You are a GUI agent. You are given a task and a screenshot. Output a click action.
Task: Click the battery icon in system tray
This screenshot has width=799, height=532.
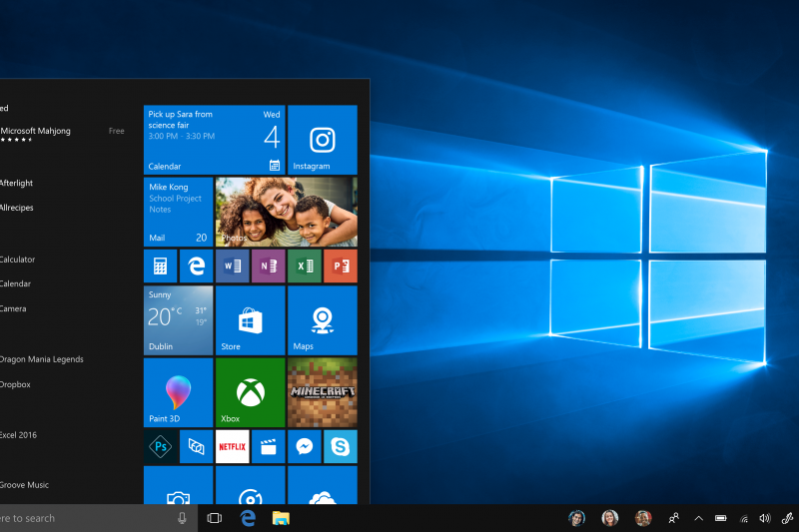tap(720, 518)
